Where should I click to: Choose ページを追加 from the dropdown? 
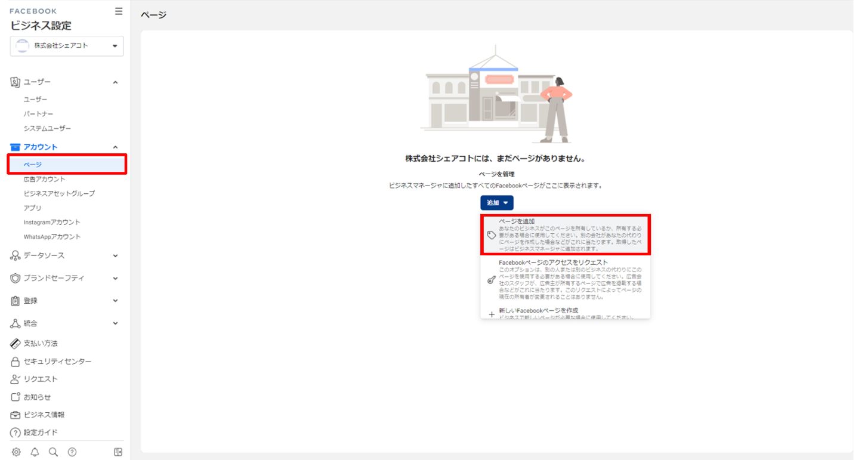[x=566, y=235]
